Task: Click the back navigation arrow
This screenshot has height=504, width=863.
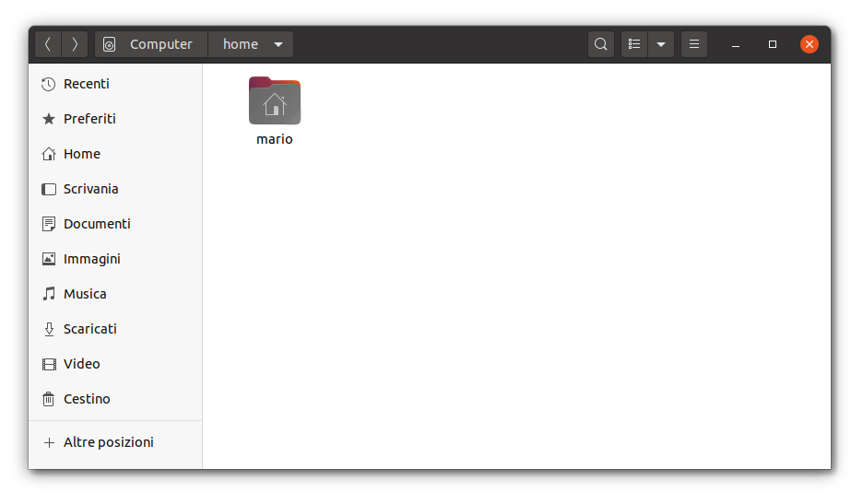Action: (x=48, y=44)
